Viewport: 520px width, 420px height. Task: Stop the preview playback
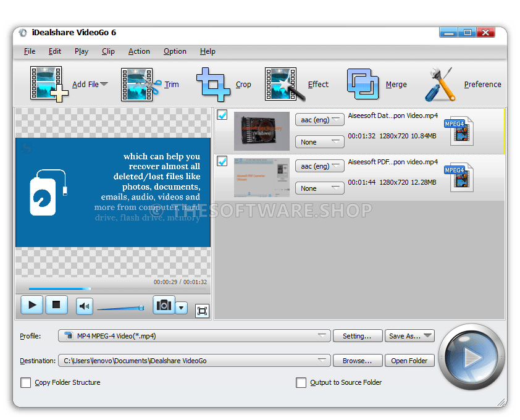[56, 304]
